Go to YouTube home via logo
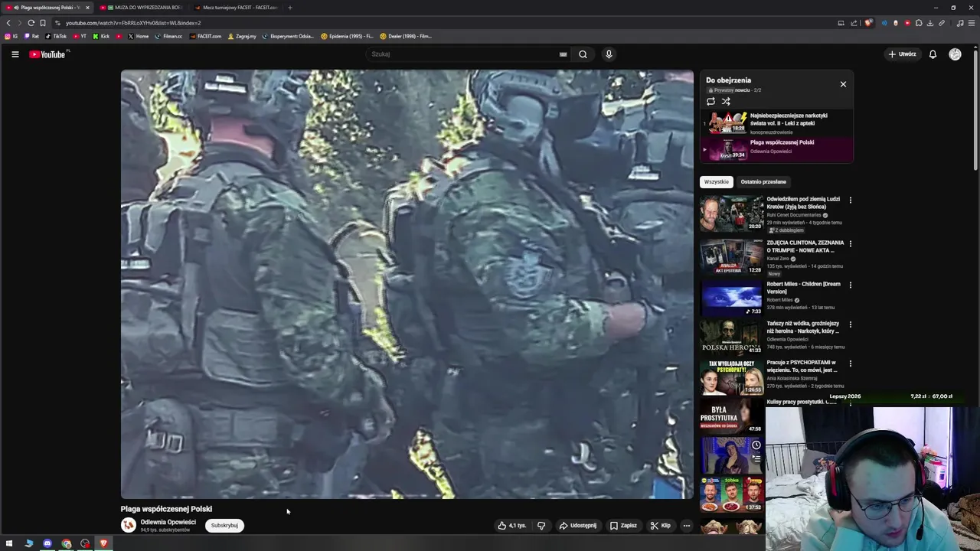The image size is (980, 551). click(x=47, y=54)
